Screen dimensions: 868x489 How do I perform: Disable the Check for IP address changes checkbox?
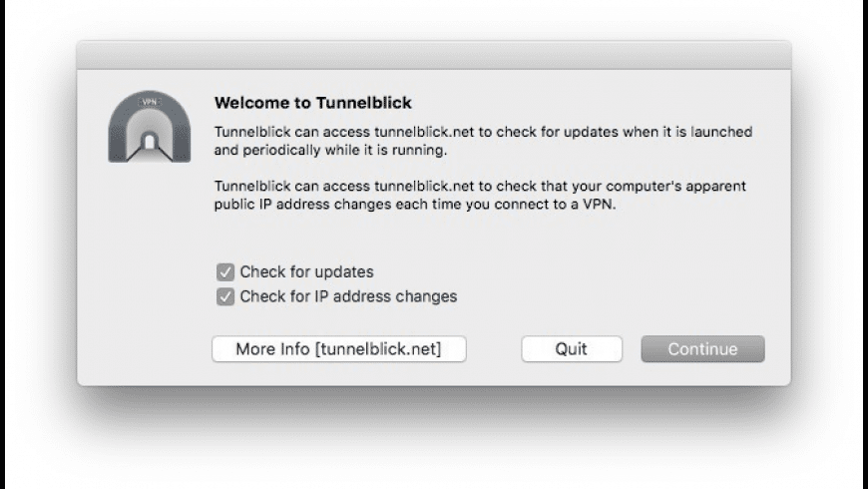pyautogui.click(x=225, y=296)
